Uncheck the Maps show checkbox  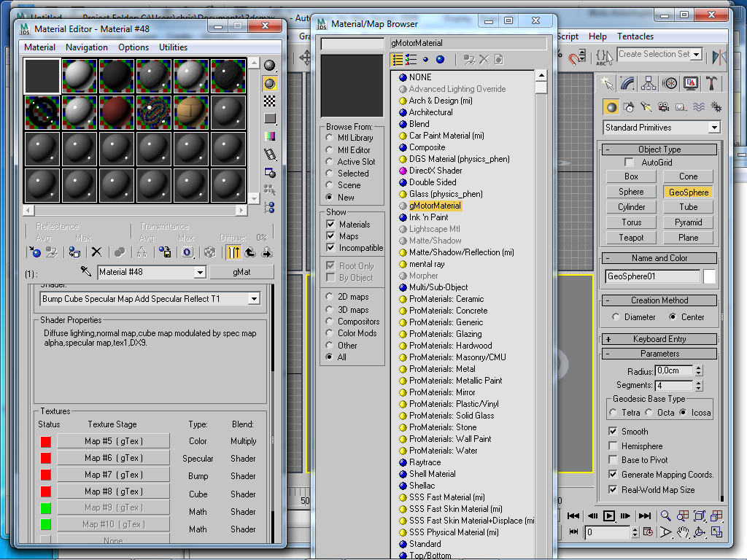pyautogui.click(x=330, y=236)
